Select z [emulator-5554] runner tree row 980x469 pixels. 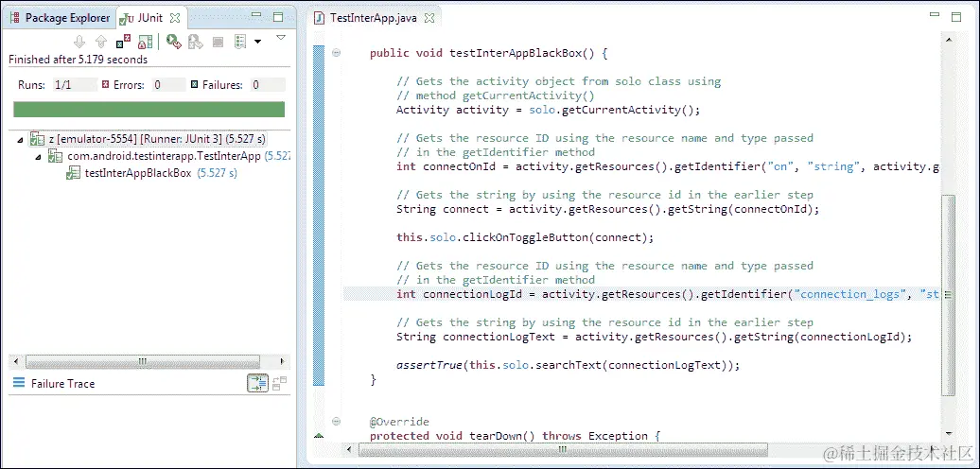(x=149, y=139)
